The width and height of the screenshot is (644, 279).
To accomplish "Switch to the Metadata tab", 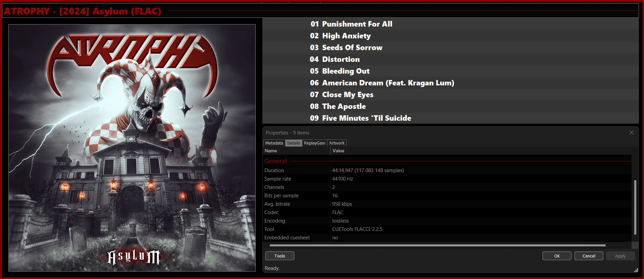I will 274,143.
